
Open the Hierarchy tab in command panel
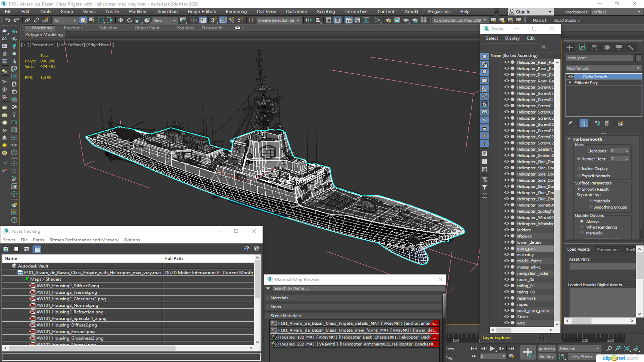[594, 48]
